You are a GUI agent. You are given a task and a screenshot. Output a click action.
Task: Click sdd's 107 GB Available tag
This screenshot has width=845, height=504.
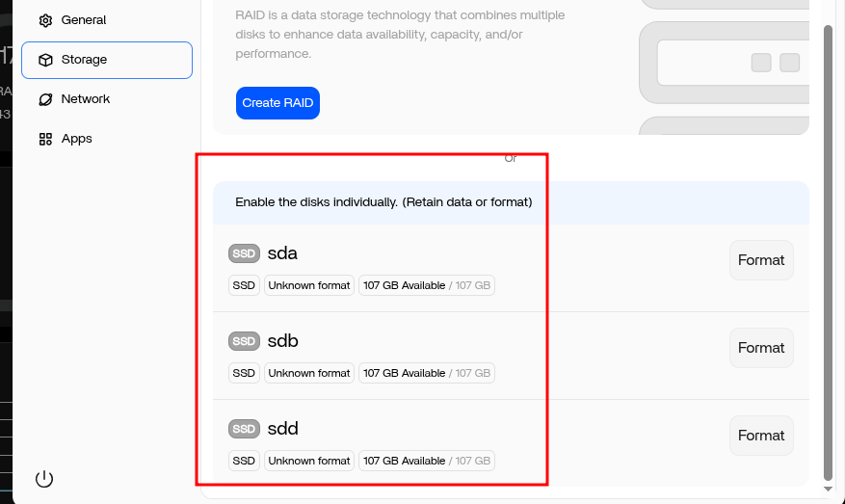pos(427,461)
